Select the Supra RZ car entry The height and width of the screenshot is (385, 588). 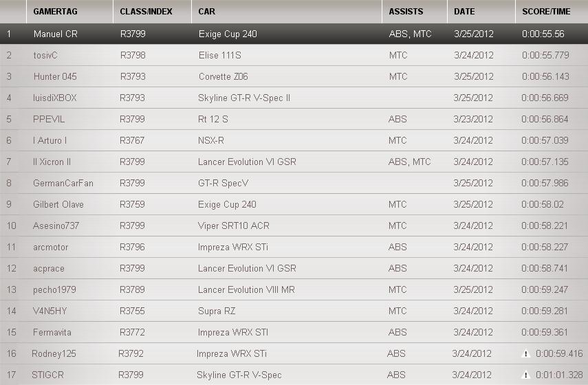click(x=217, y=311)
